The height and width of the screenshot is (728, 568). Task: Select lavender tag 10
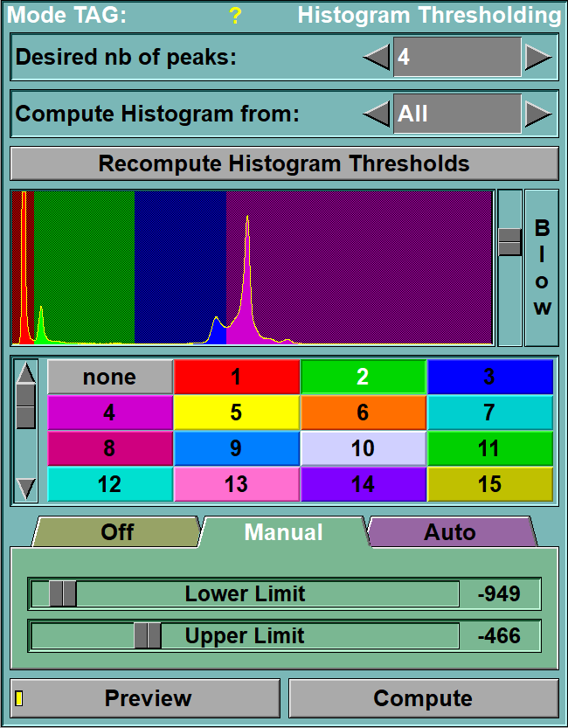pyautogui.click(x=364, y=448)
